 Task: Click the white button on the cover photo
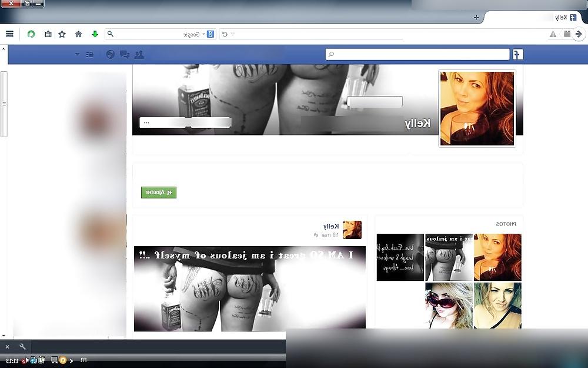click(x=375, y=102)
